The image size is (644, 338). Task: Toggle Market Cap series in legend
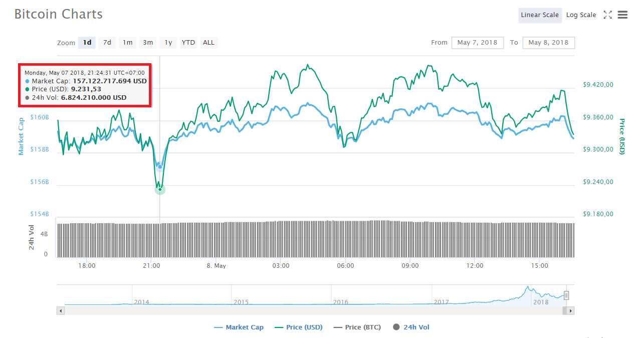pos(239,327)
